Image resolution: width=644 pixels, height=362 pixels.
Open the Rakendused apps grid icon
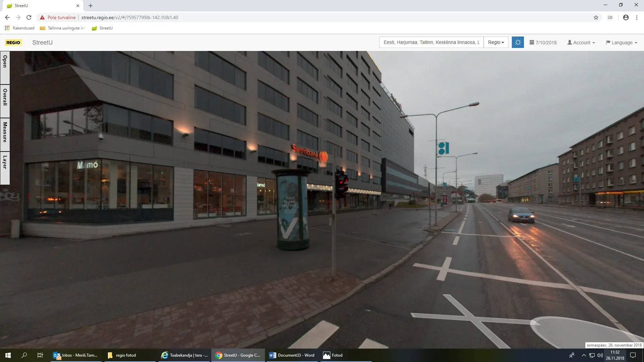7,28
